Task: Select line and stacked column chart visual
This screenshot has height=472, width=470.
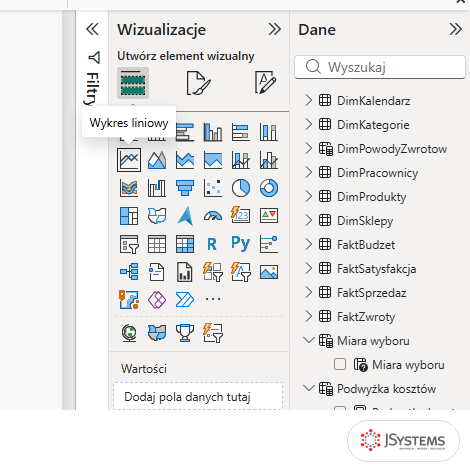Action: [241, 160]
